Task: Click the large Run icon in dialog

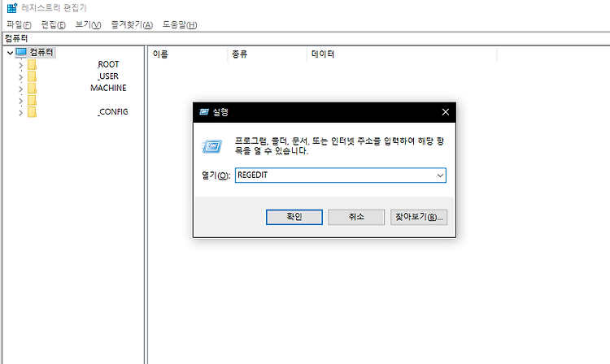Action: click(x=212, y=146)
